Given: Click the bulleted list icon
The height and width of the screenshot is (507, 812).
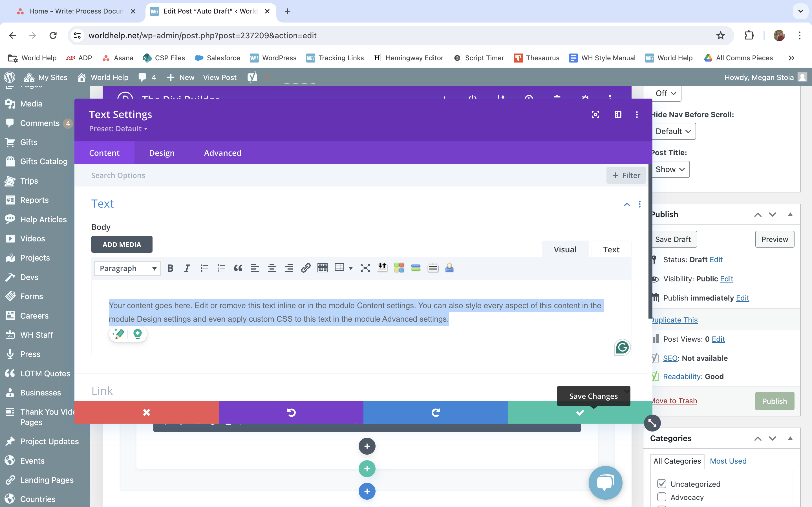Looking at the screenshot, I should pos(204,268).
